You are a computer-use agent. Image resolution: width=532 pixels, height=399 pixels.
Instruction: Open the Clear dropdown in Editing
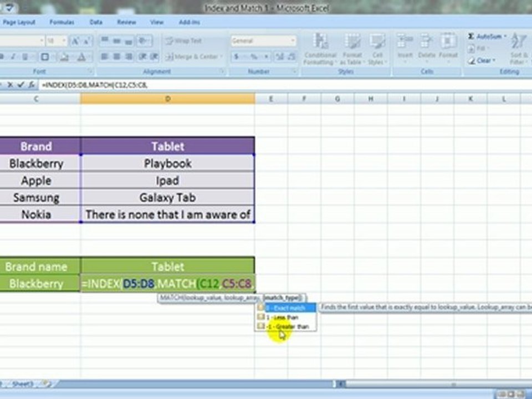tap(482, 61)
